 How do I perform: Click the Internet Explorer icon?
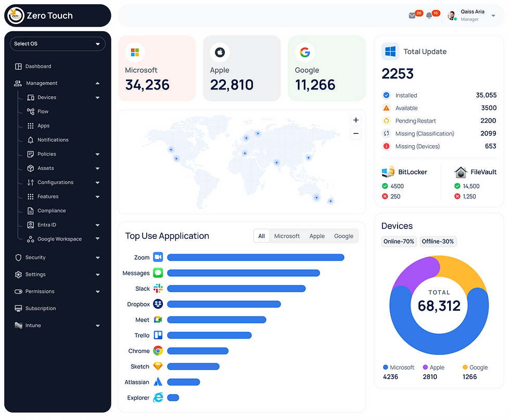click(x=158, y=398)
